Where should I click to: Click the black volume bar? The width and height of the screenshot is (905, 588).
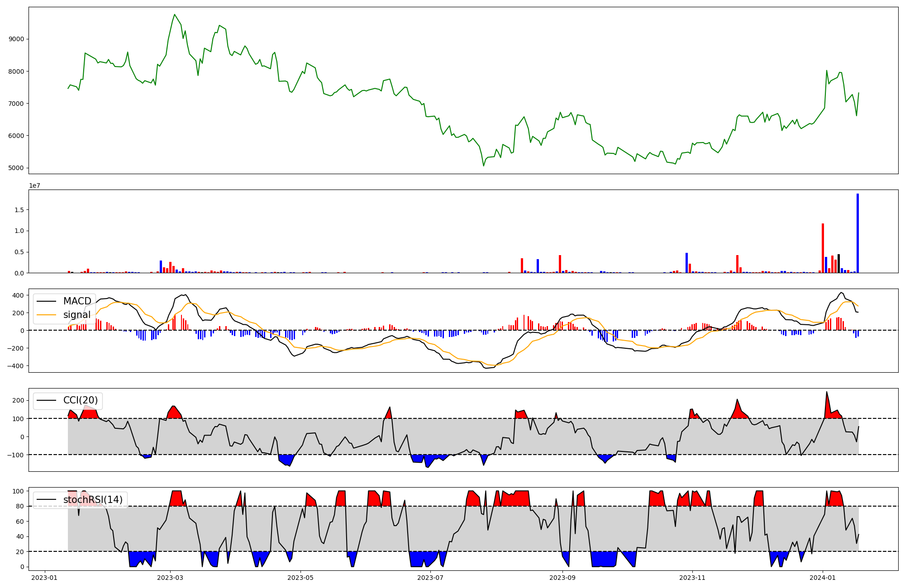pos(838,263)
